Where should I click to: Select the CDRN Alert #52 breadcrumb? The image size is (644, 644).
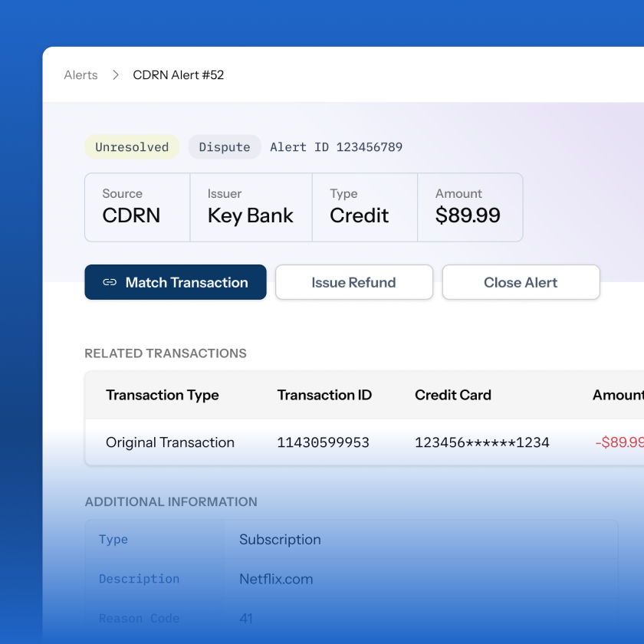point(179,75)
